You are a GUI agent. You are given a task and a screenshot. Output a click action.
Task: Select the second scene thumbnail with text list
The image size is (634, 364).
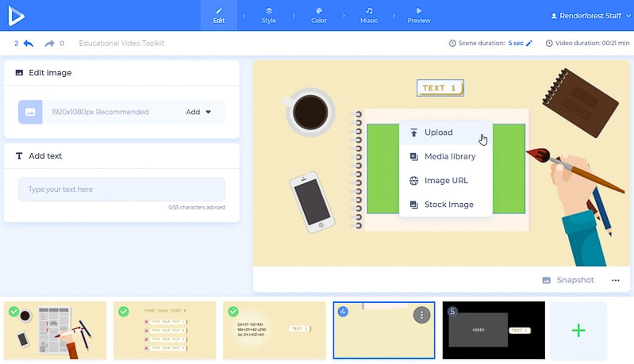[x=164, y=330]
